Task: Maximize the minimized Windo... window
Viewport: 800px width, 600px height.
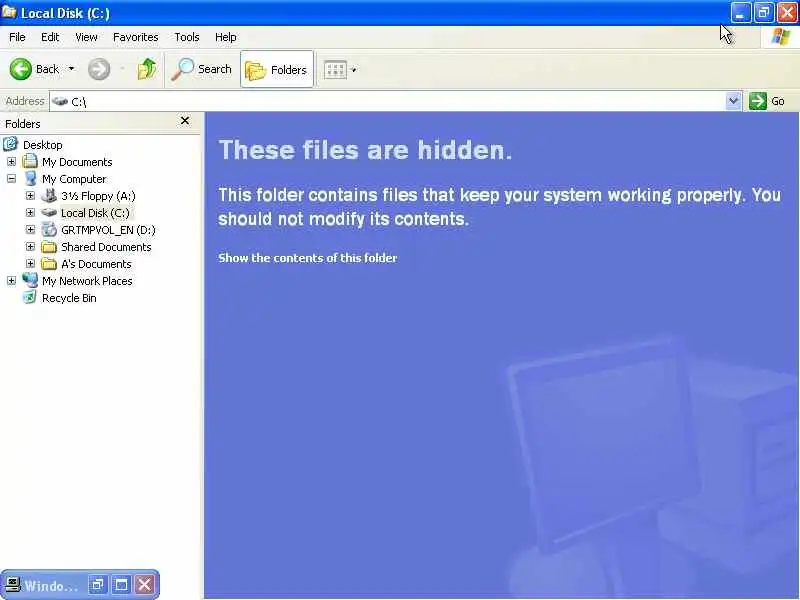Action: (x=121, y=584)
